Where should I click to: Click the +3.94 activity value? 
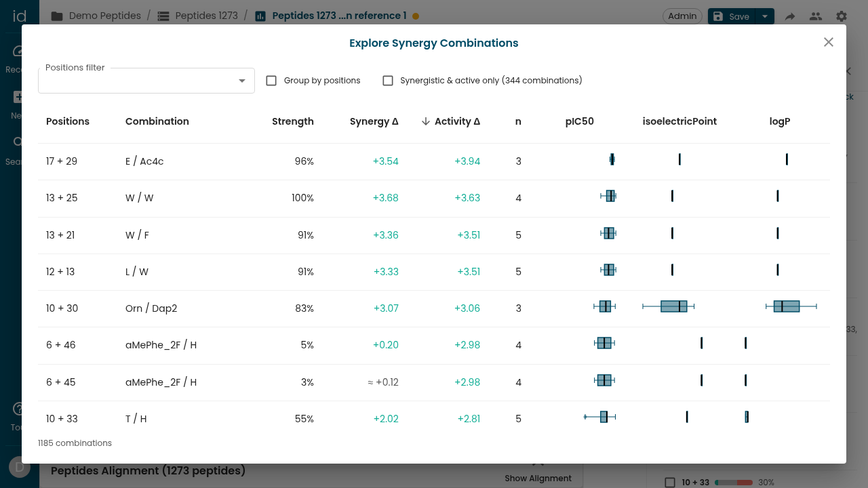[467, 161]
